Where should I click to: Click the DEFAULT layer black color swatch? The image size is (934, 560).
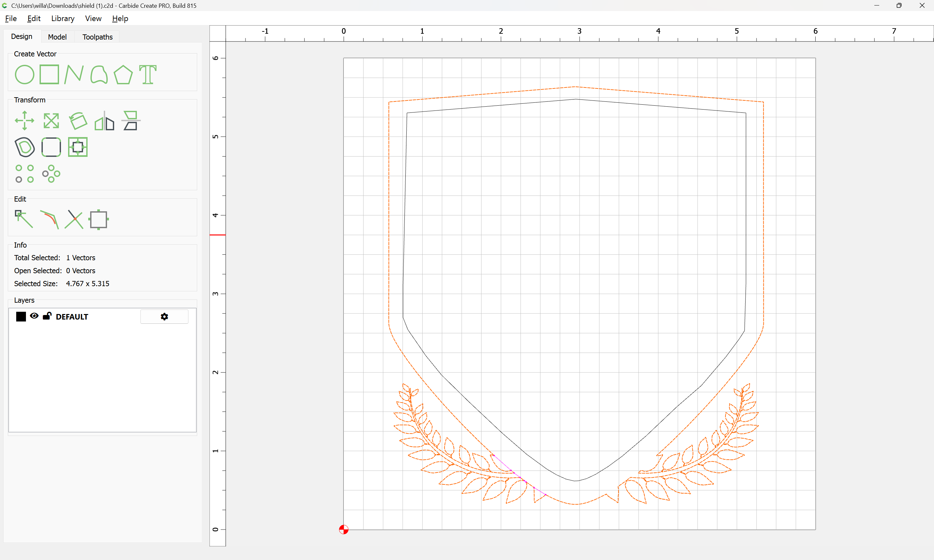click(x=21, y=316)
